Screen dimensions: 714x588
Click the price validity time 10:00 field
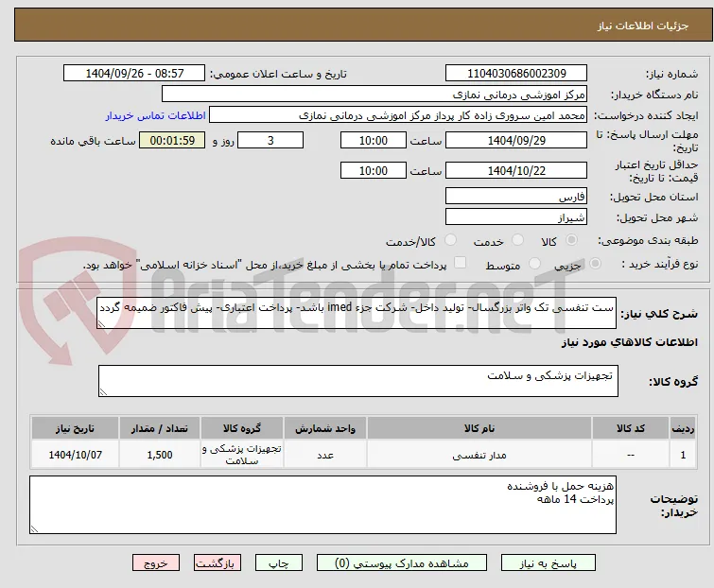[373, 171]
